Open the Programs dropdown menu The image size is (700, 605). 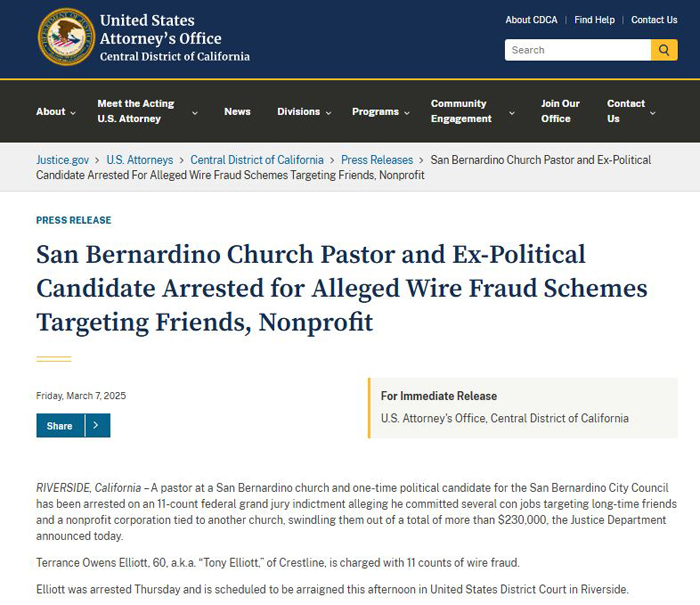pyautogui.click(x=380, y=112)
